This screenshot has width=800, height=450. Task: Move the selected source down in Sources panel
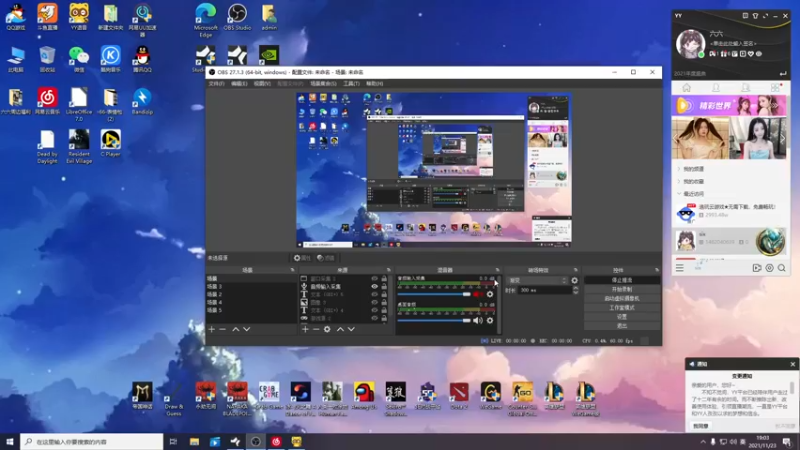coord(352,330)
